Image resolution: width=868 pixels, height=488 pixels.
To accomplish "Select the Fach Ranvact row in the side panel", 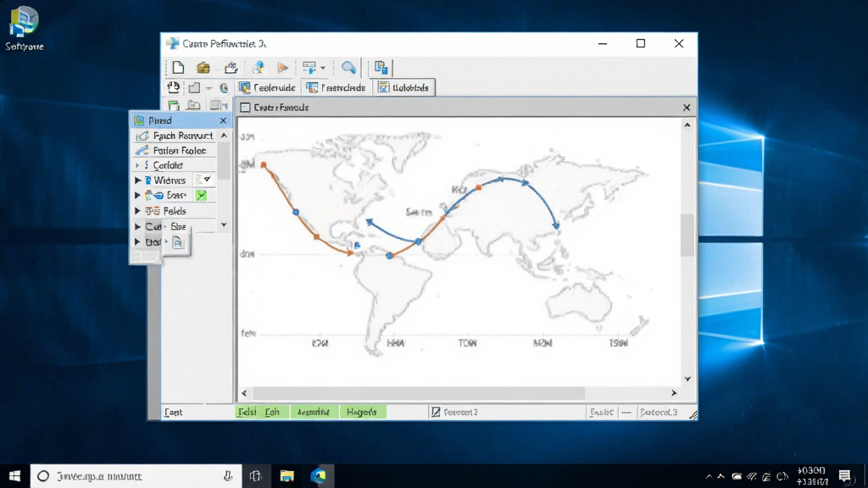I will tap(175, 136).
